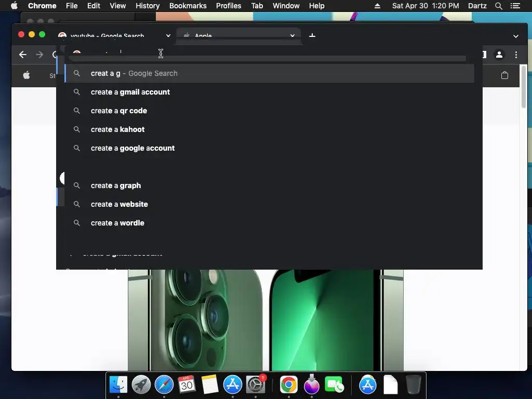Open Spotlight search in menu bar
Image resolution: width=532 pixels, height=399 pixels.
tap(498, 6)
